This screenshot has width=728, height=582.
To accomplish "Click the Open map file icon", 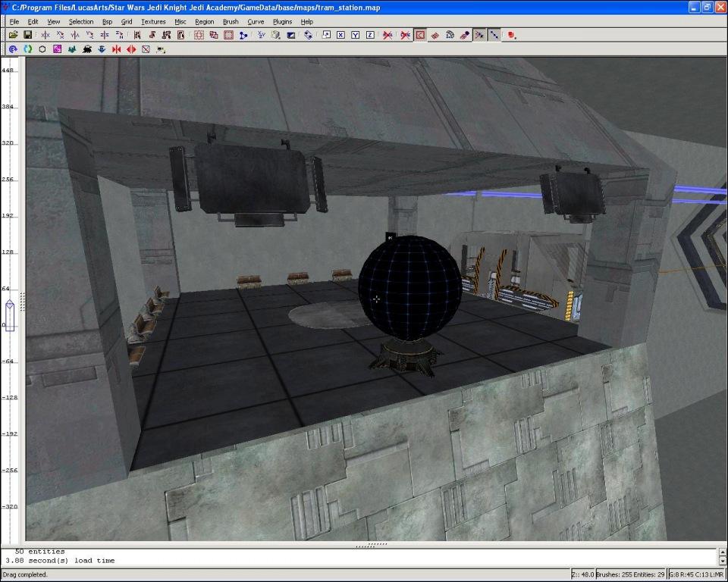I will tap(13, 35).
